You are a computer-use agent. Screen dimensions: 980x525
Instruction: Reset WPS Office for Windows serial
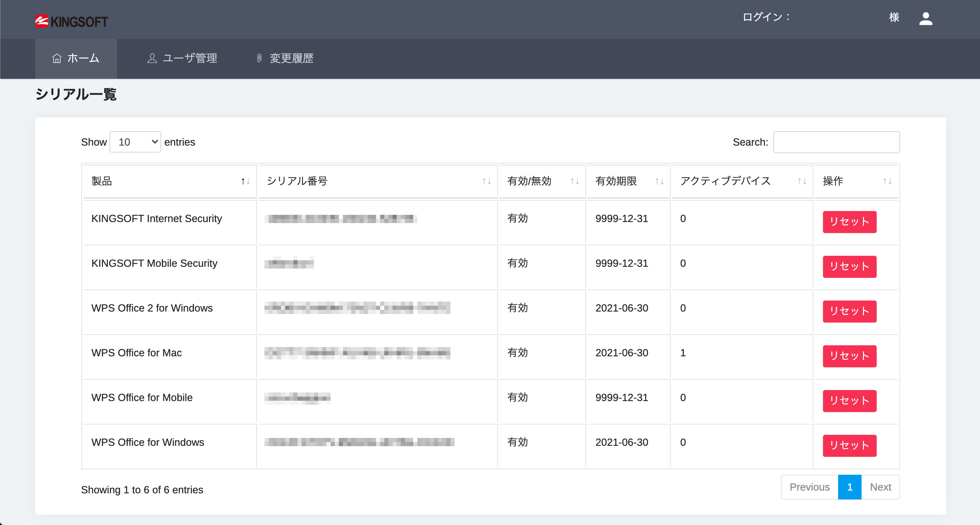[x=849, y=445]
